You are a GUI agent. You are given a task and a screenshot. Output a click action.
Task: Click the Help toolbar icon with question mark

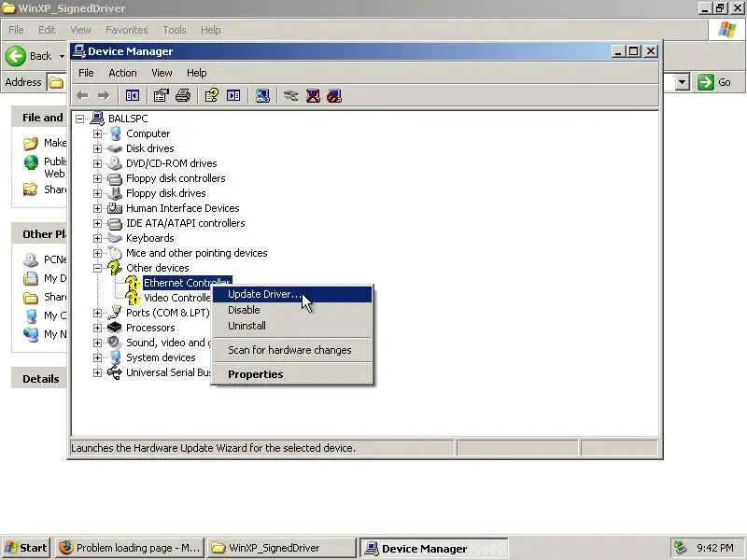point(212,96)
